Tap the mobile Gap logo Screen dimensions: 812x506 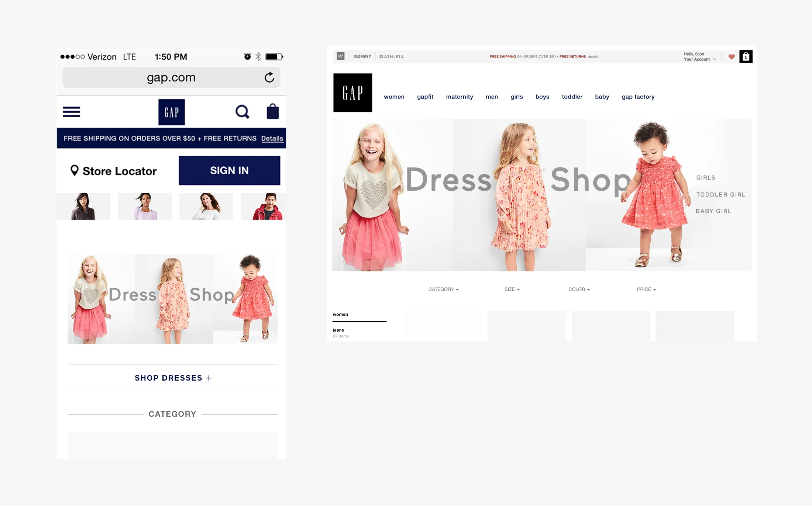[172, 112]
